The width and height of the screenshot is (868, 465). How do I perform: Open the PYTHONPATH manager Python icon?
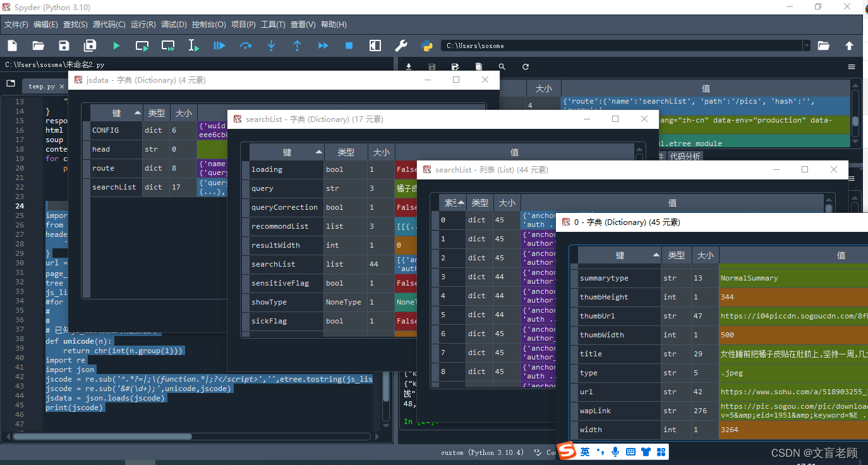pos(426,45)
